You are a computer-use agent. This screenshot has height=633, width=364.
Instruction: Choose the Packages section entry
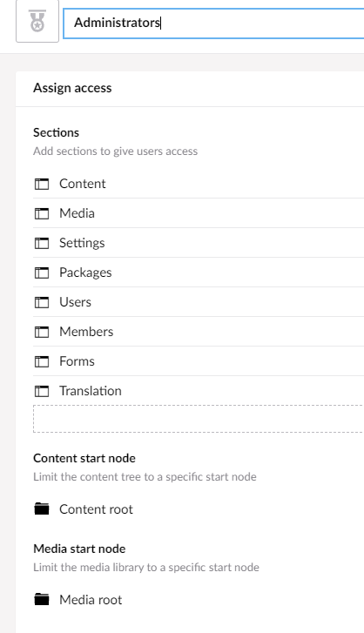[199, 273]
